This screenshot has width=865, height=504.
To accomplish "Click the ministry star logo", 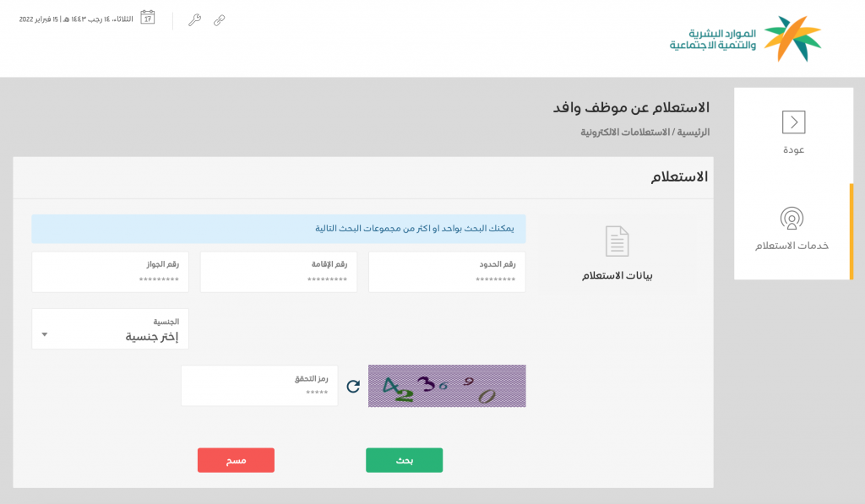I will pyautogui.click(x=792, y=38).
